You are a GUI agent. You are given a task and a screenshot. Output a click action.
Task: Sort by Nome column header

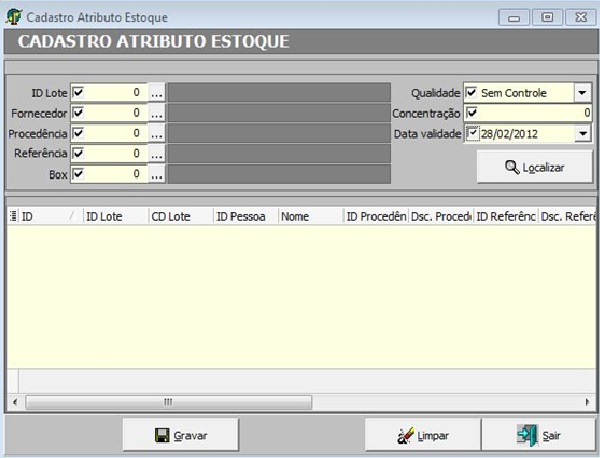coord(309,216)
